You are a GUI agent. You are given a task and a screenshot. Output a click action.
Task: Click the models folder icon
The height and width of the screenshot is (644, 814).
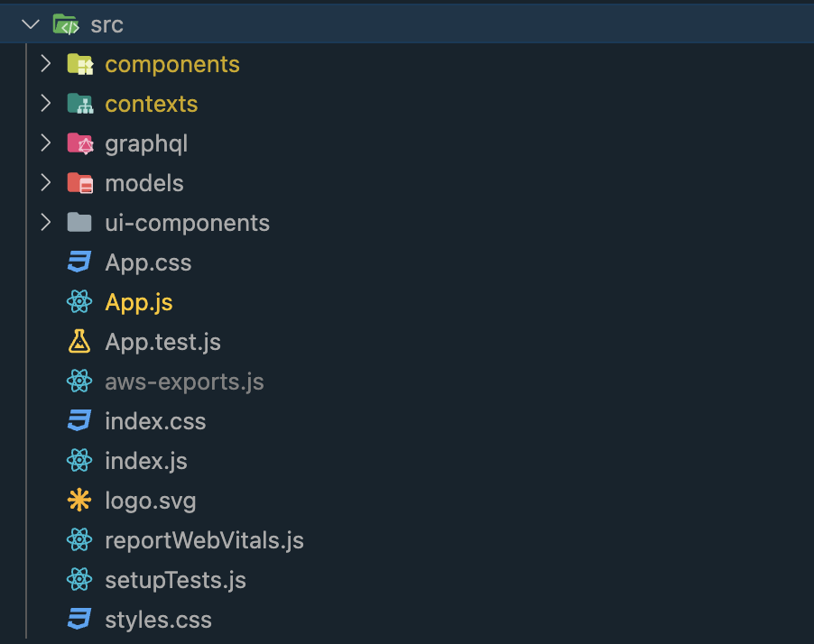[x=81, y=183]
